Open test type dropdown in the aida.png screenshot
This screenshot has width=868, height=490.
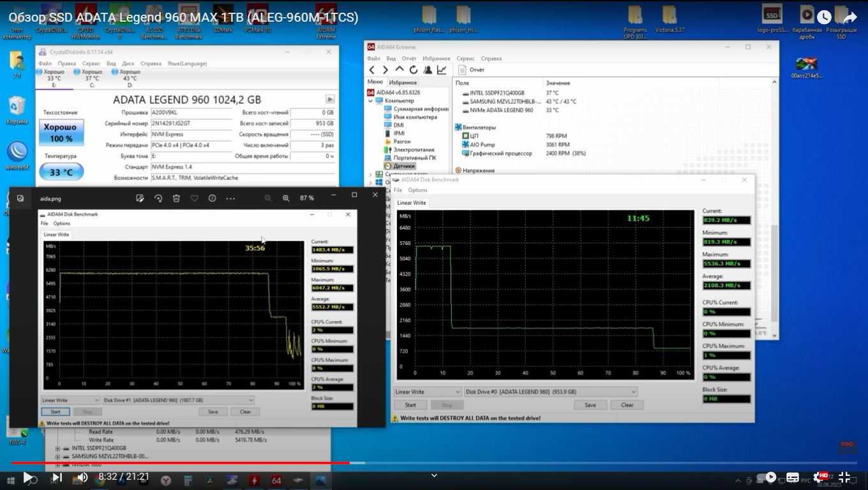point(70,401)
